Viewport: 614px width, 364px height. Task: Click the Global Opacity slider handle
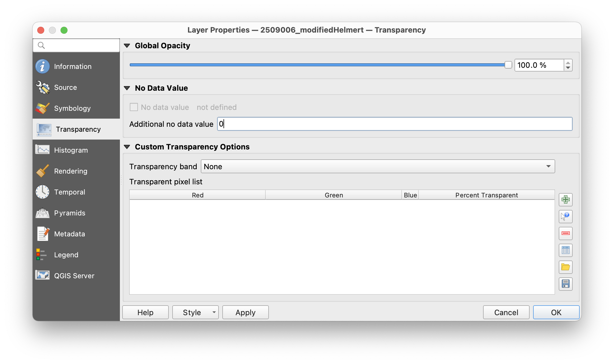[508, 65]
